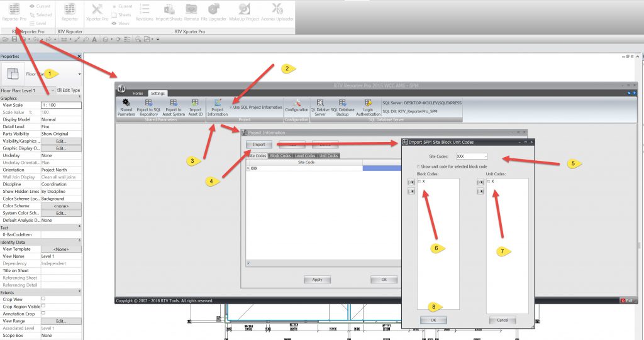This screenshot has width=644, height=340.
Task: Select the Block Codes tab
Action: (x=280, y=156)
